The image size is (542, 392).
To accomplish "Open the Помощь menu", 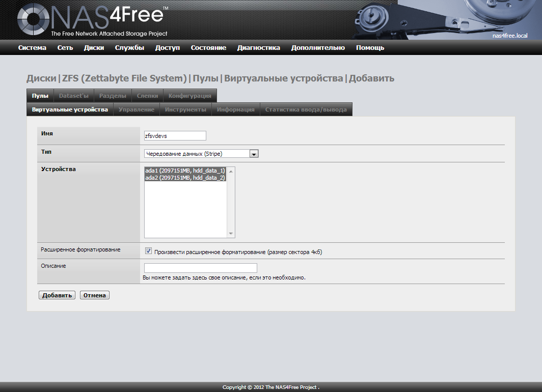I will point(370,48).
